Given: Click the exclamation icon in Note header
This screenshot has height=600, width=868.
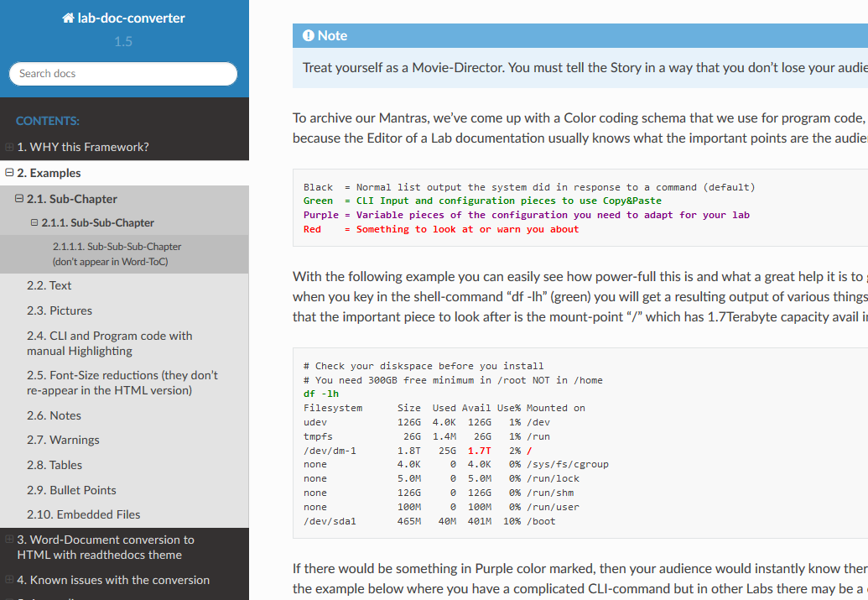Looking at the screenshot, I should coord(309,35).
